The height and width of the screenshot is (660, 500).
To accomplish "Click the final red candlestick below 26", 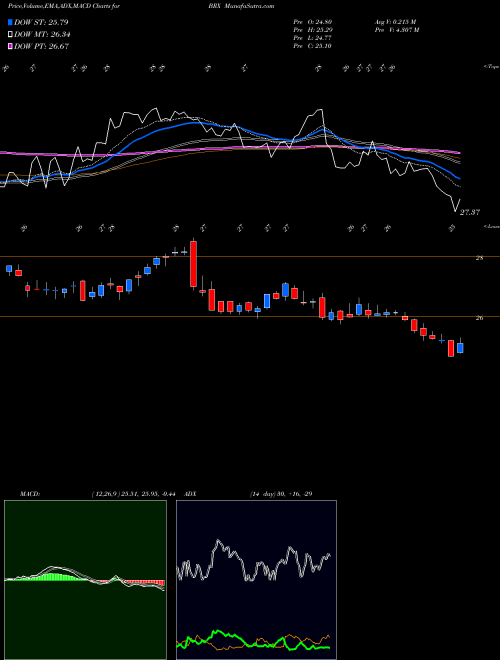I will point(451,349).
